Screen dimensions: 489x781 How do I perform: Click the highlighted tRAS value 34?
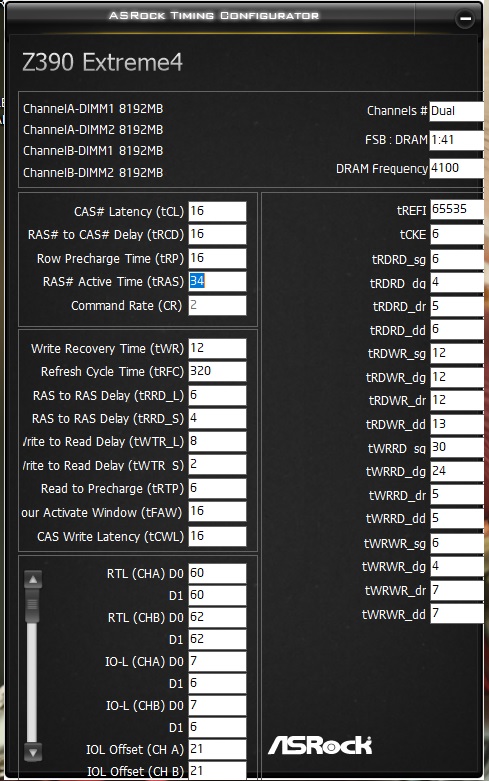click(x=197, y=281)
